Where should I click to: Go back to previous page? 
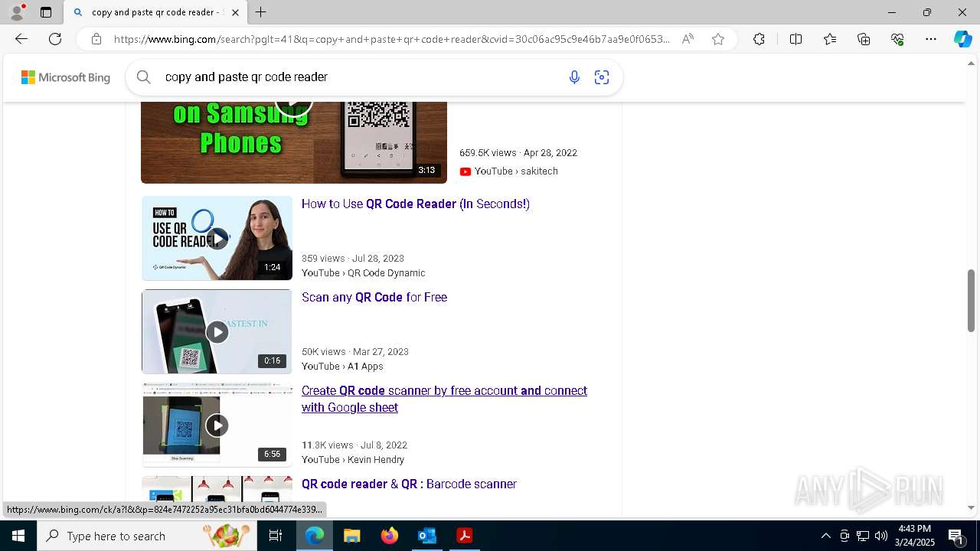click(21, 39)
